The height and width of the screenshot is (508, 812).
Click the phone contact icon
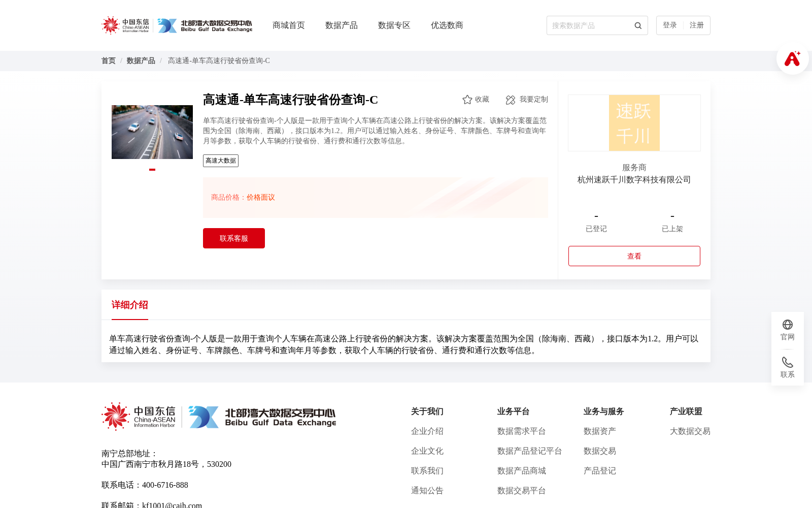click(x=788, y=362)
